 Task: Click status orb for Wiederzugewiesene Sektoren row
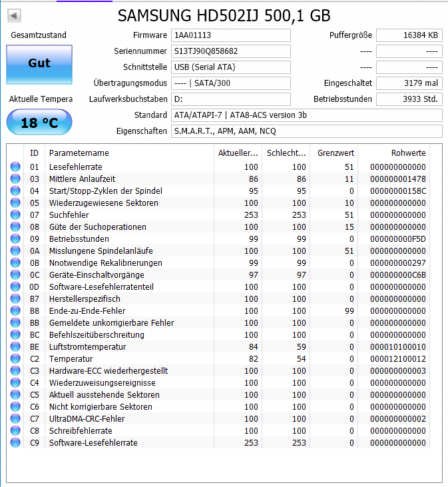(x=15, y=203)
